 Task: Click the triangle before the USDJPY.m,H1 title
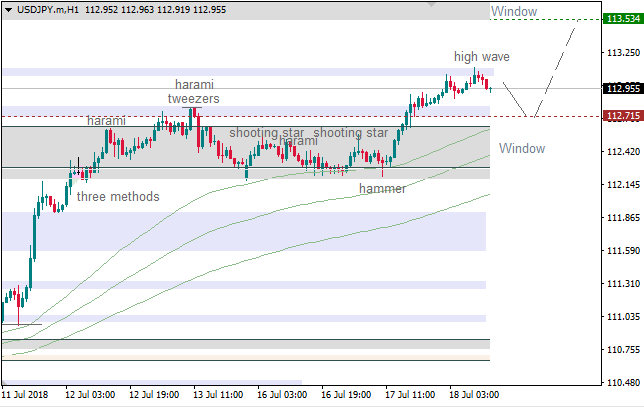pos(8,9)
